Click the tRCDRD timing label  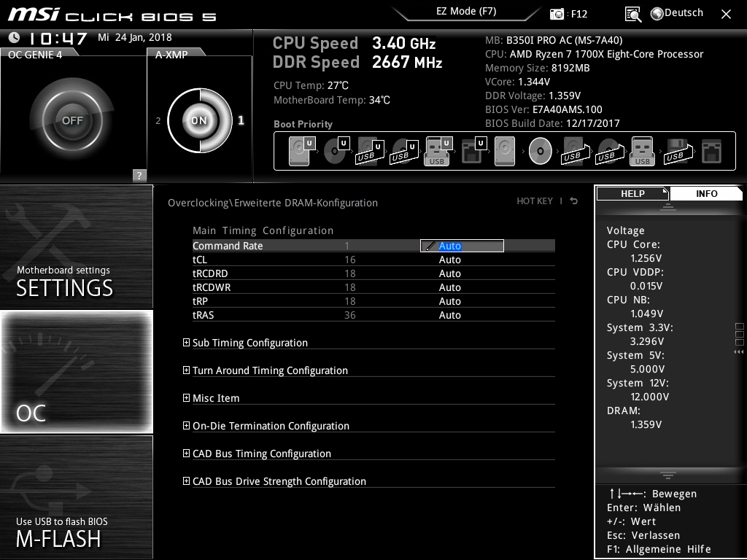click(x=210, y=273)
